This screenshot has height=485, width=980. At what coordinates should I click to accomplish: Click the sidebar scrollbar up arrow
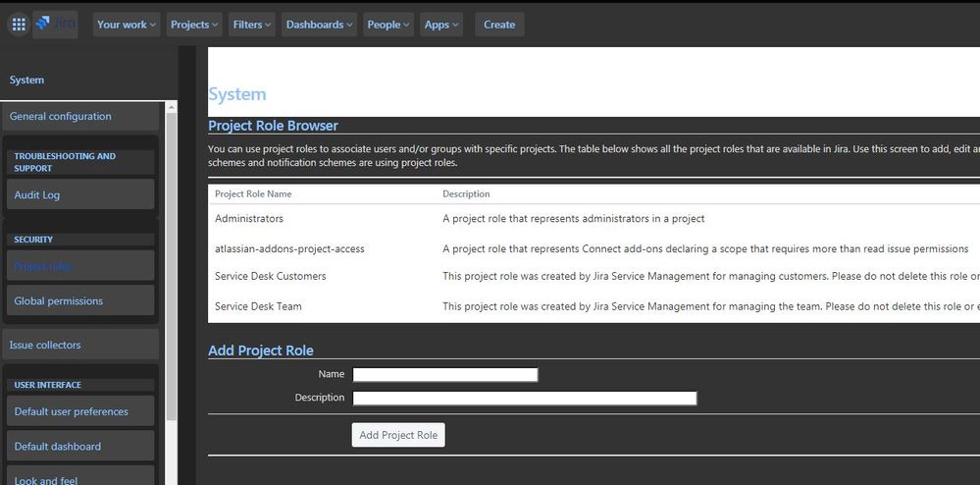172,108
